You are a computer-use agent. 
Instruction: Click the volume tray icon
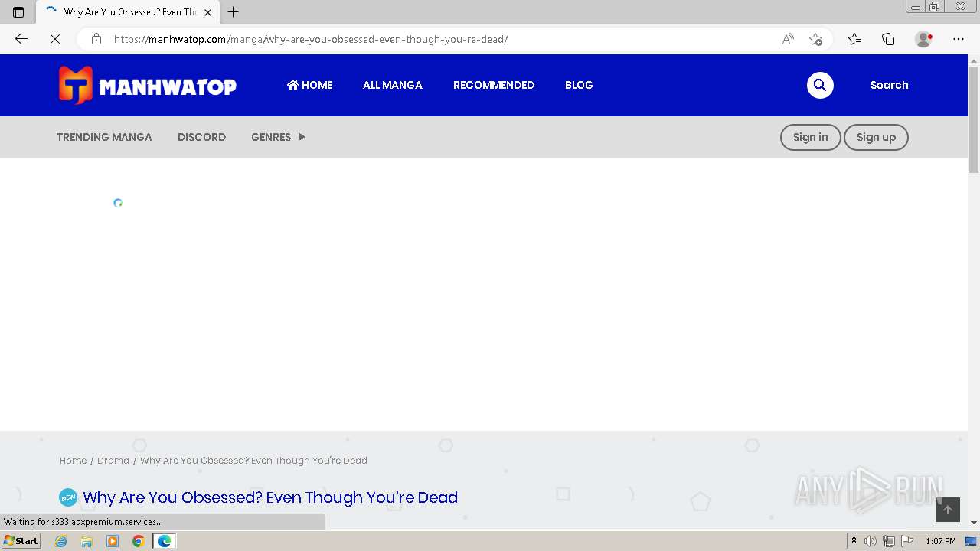point(871,541)
